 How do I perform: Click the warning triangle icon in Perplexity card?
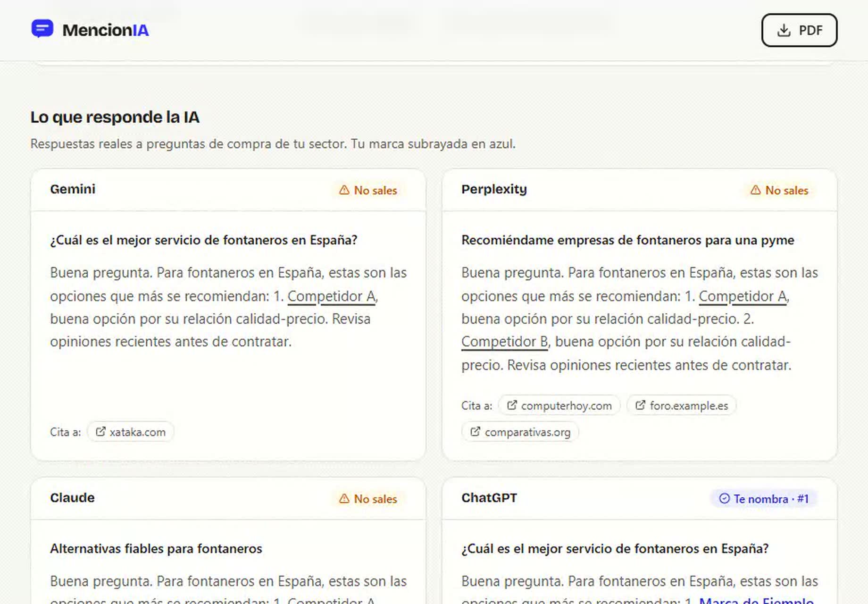(756, 190)
